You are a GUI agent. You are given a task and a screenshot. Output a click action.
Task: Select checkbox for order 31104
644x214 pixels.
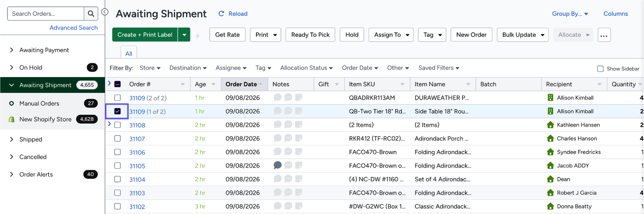117,179
